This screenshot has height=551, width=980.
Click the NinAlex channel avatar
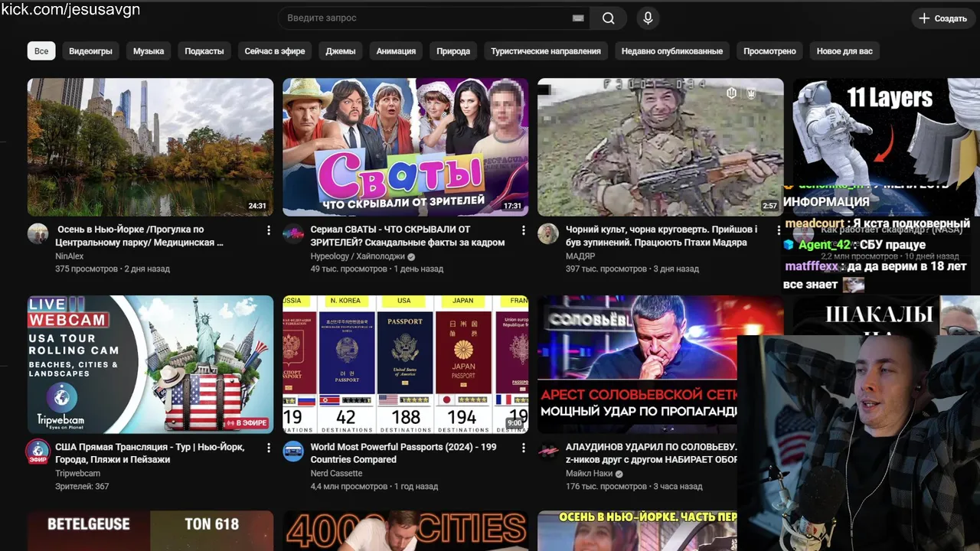click(38, 233)
